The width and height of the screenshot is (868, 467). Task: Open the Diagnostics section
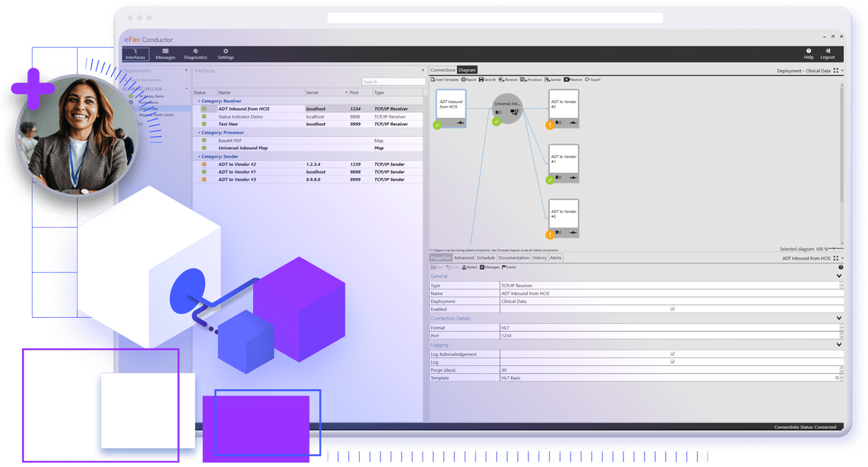(196, 54)
